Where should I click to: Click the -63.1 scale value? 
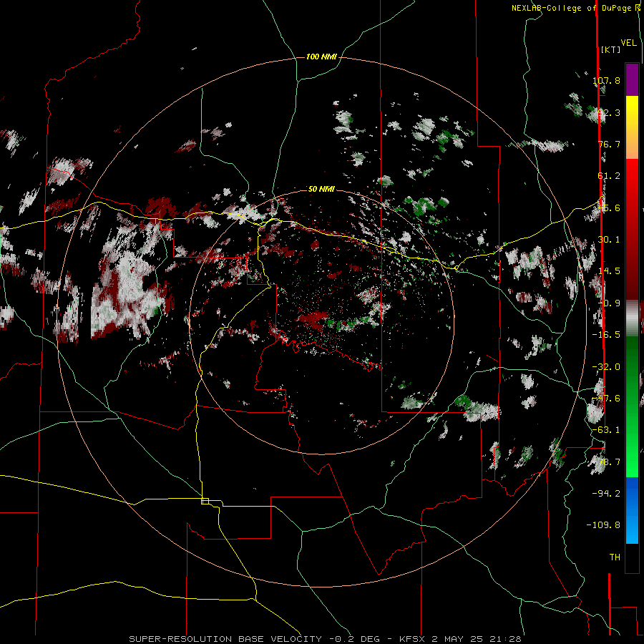coord(606,430)
